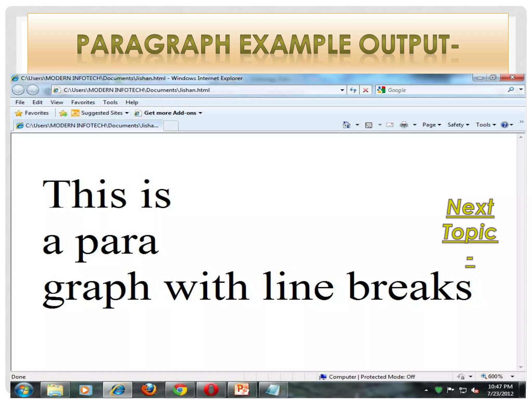Click the Refresh button beside the address bar

[353, 90]
